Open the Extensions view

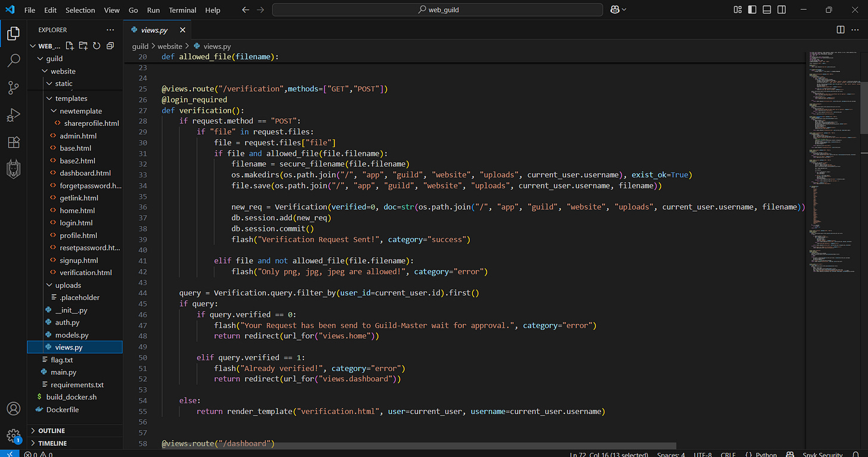[13, 143]
